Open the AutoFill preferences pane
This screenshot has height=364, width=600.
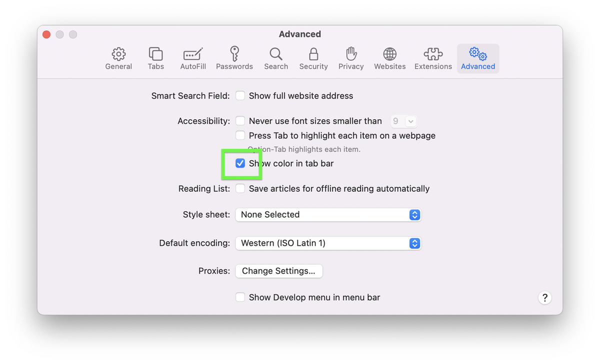193,59
